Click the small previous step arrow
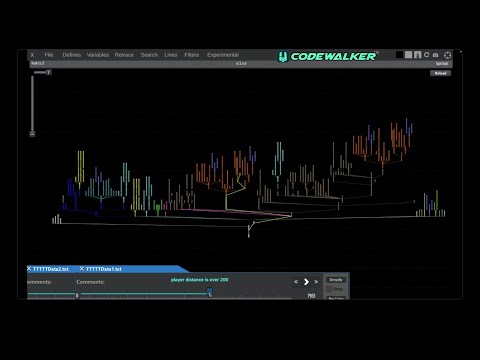Viewport: 480px width, 360px height. pyautogui.click(x=296, y=282)
